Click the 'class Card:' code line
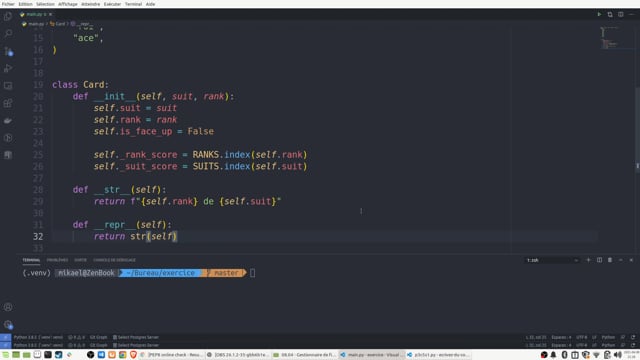Image resolution: width=640 pixels, height=360 pixels. [80, 84]
